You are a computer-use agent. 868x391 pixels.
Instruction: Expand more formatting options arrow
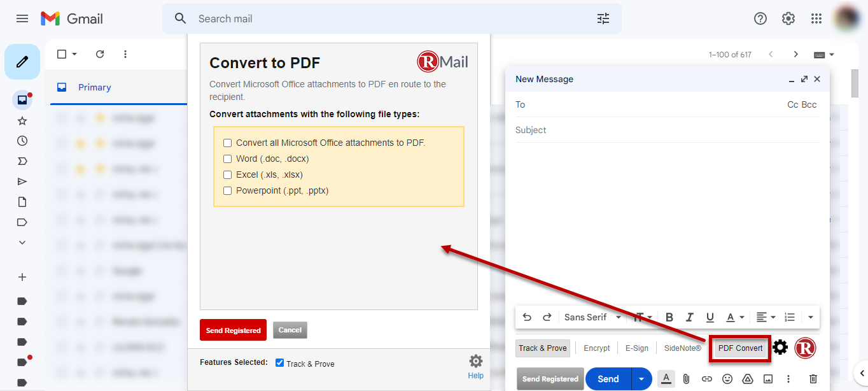click(811, 317)
